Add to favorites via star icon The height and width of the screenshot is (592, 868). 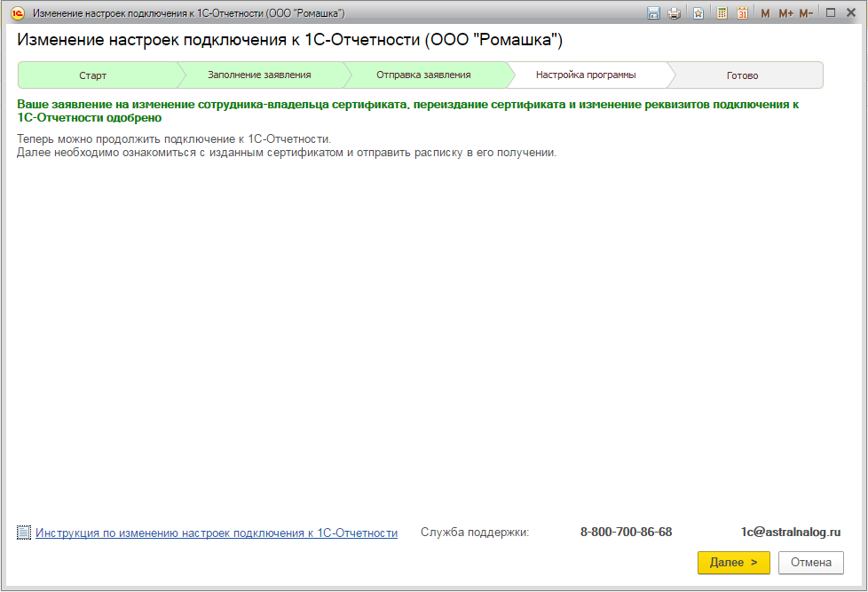(x=698, y=13)
